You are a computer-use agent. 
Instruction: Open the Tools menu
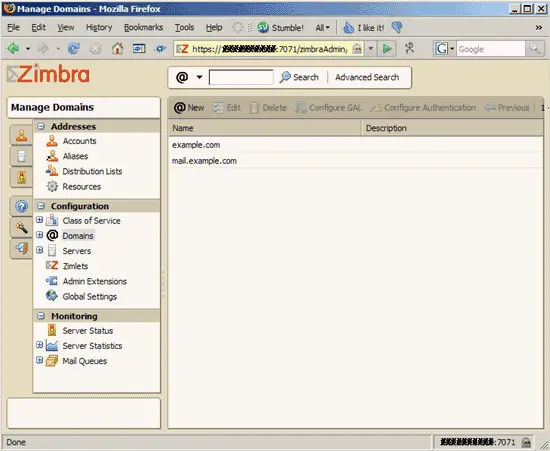185,27
